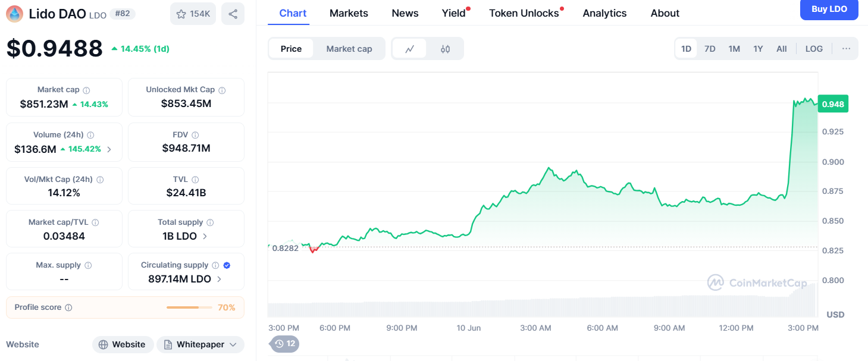Switch to the News tab
Image resolution: width=868 pixels, height=361 pixels.
click(x=405, y=13)
